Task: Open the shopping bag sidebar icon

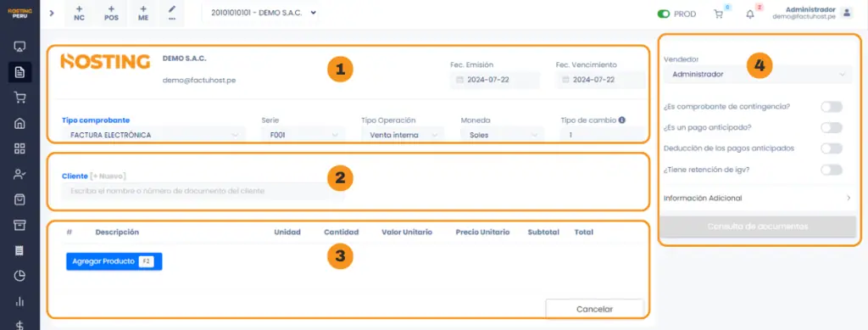Action: (x=20, y=199)
